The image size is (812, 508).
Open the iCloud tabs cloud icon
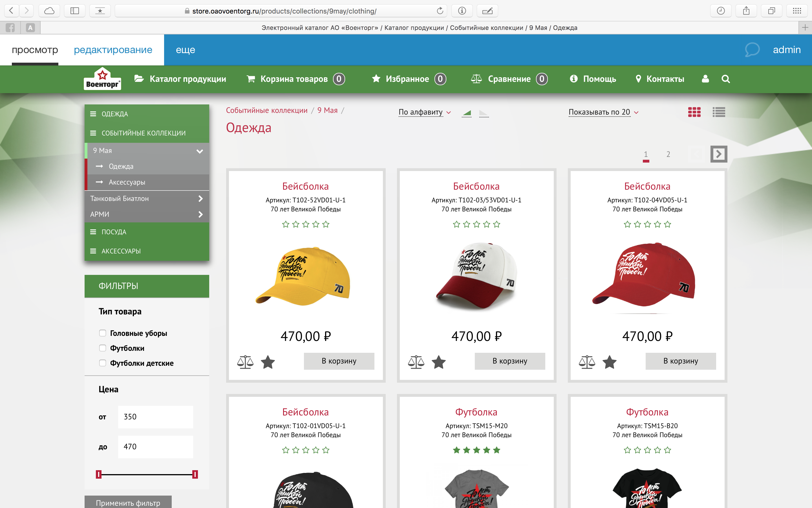coord(49,11)
